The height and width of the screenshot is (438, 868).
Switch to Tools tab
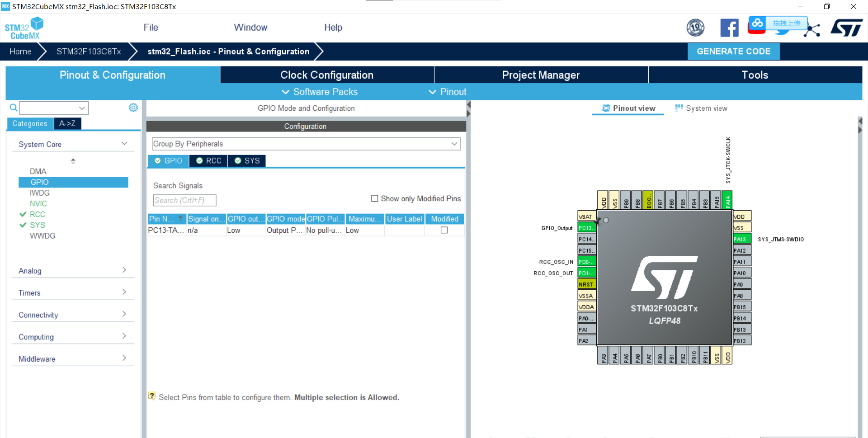[x=755, y=75]
